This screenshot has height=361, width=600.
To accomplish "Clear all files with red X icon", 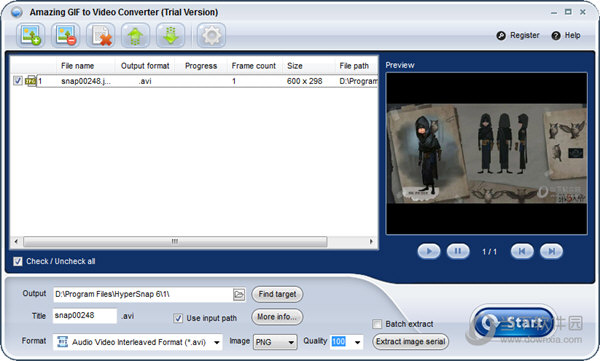I will [101, 35].
